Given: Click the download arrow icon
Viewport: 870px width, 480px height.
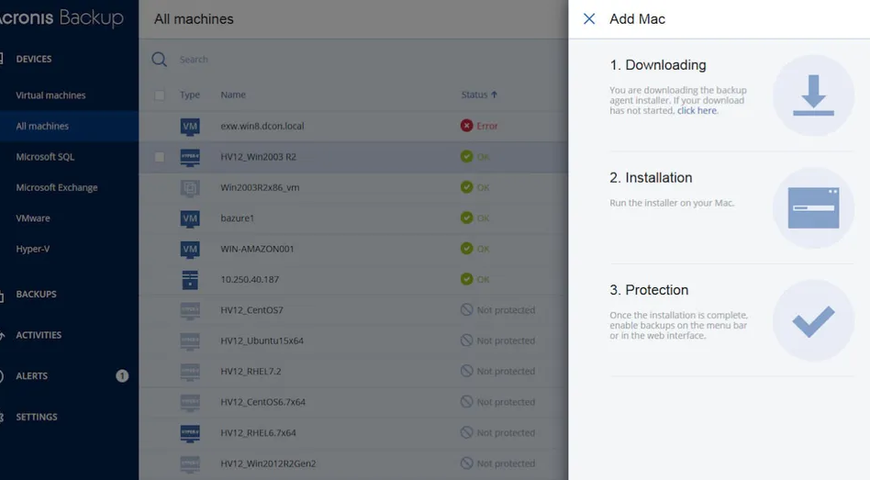Looking at the screenshot, I should (813, 95).
